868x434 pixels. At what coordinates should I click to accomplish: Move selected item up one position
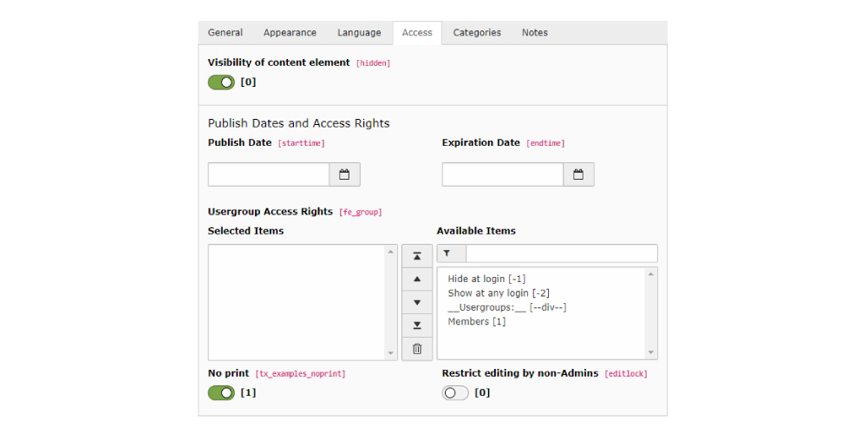417,279
